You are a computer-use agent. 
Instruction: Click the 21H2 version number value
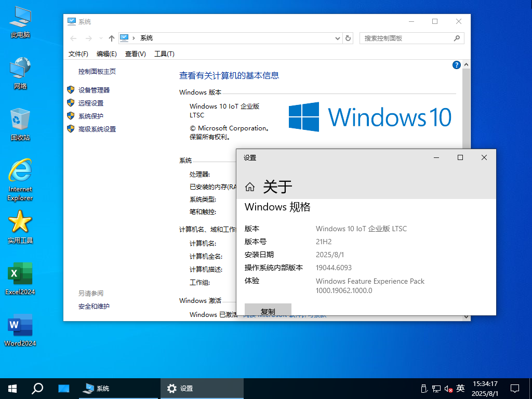click(x=324, y=242)
